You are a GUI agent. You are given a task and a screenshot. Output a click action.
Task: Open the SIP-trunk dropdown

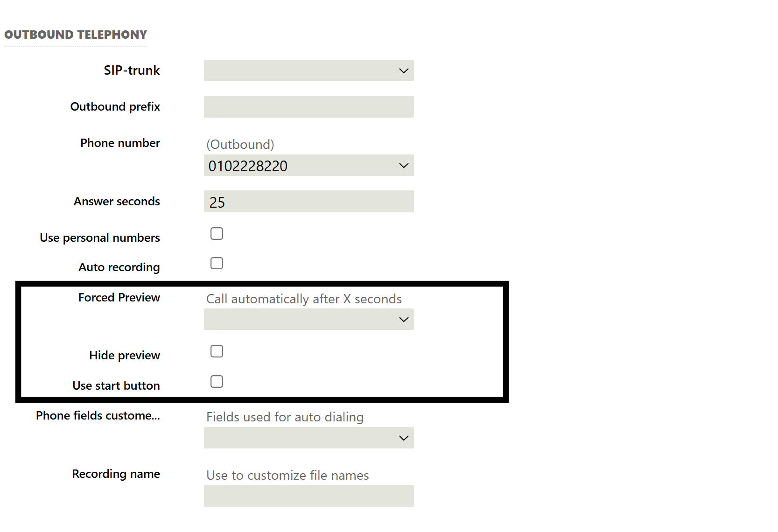[308, 70]
